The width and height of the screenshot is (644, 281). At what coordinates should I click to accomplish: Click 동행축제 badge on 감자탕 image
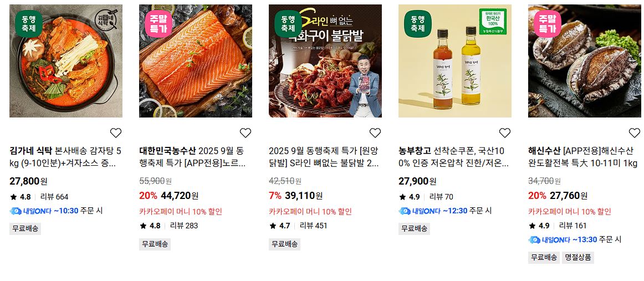(x=29, y=24)
